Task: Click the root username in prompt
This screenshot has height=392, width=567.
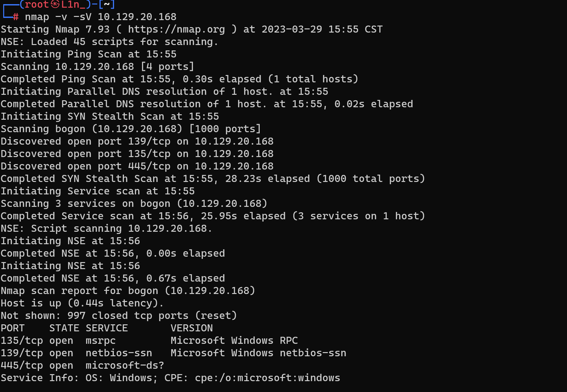Action: 37,4
